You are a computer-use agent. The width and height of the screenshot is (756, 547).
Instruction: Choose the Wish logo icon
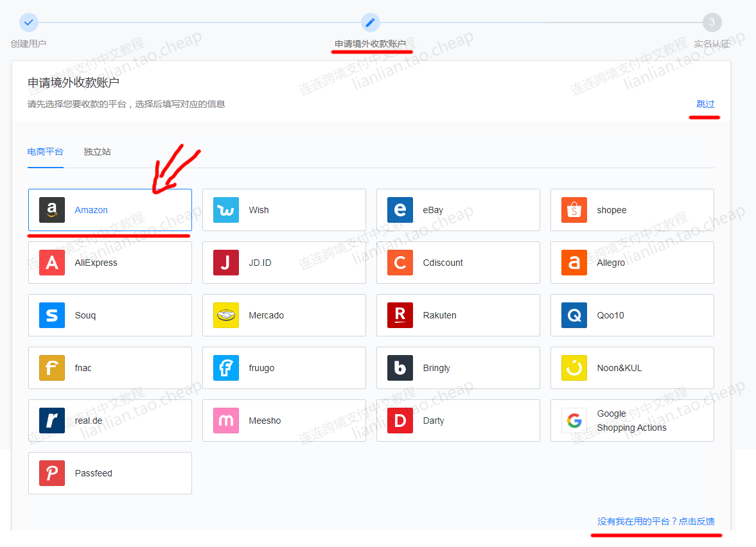(x=226, y=210)
